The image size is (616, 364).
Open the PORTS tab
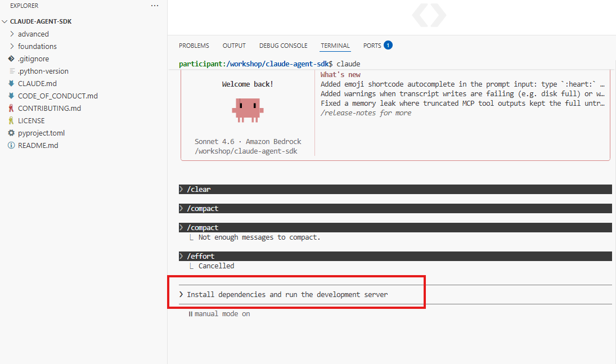click(x=372, y=46)
